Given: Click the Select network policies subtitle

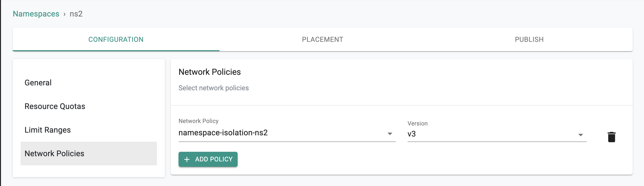Looking at the screenshot, I should (x=214, y=88).
